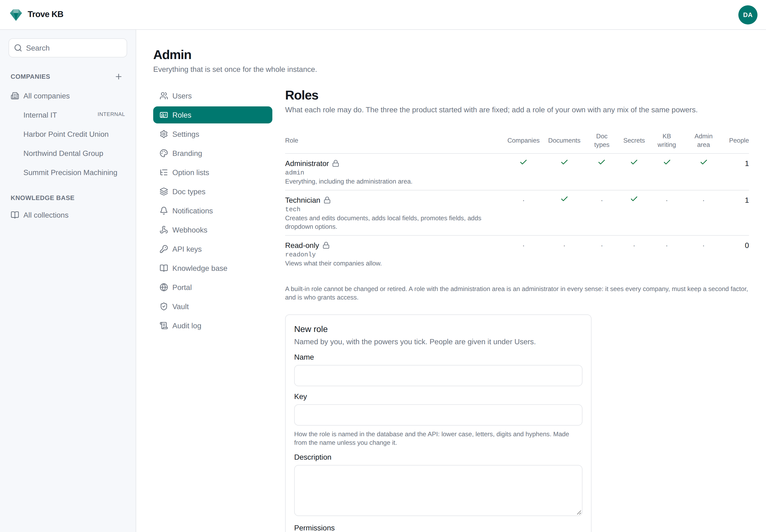766x532 pixels.
Task: Click the Settings gear icon
Action: point(164,134)
